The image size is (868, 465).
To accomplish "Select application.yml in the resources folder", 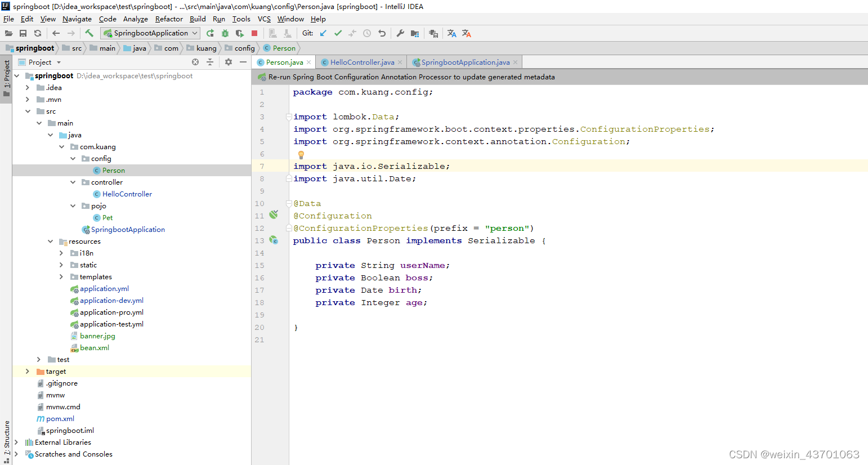I will click(106, 288).
